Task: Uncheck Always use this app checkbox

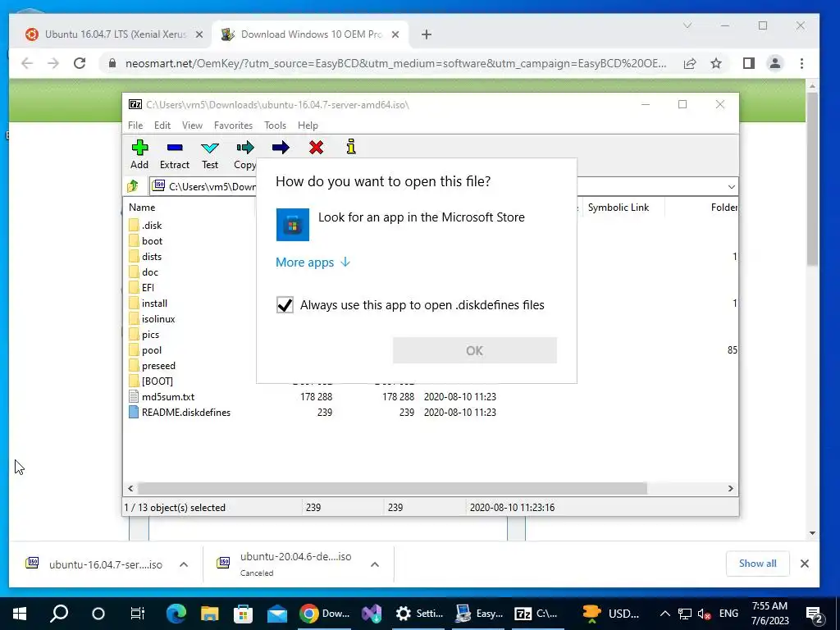Action: click(285, 305)
